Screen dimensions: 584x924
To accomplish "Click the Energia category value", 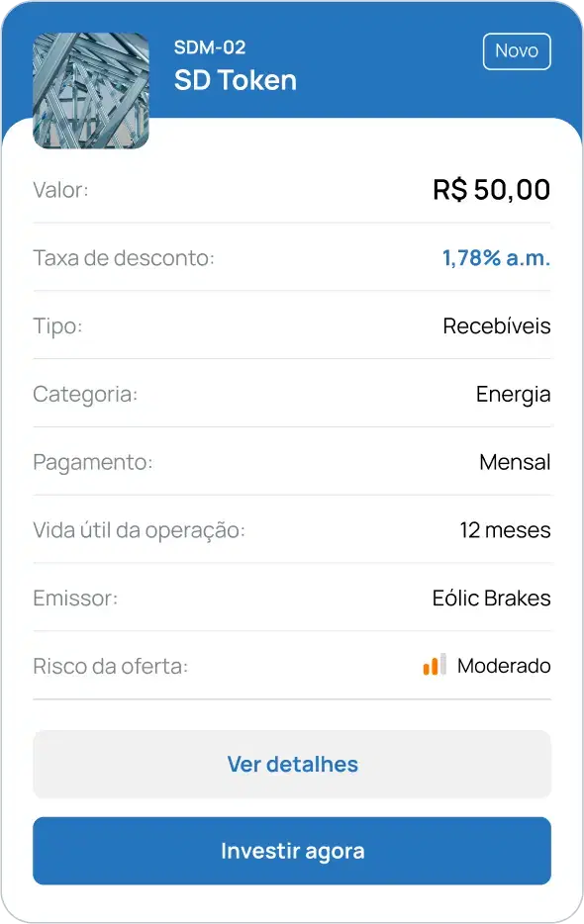I will (513, 394).
